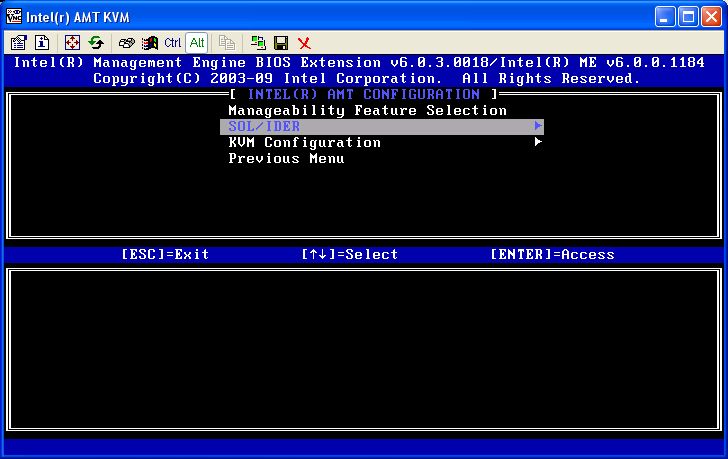The height and width of the screenshot is (459, 728).
Task: Toggle the Alt key button
Action: click(197, 43)
